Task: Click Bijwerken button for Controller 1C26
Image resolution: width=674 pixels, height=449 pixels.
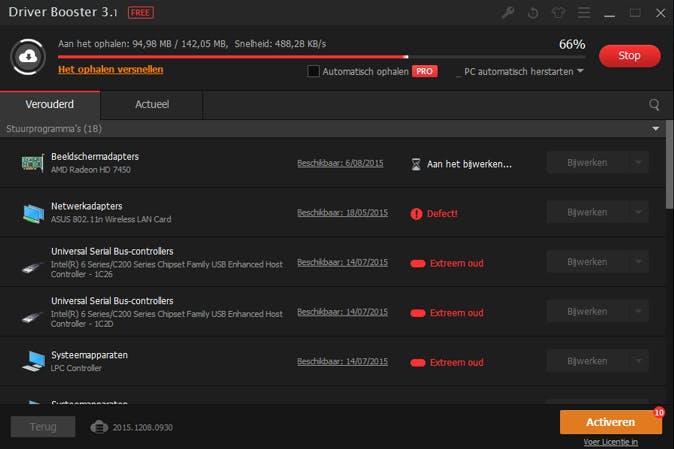Action: point(587,262)
